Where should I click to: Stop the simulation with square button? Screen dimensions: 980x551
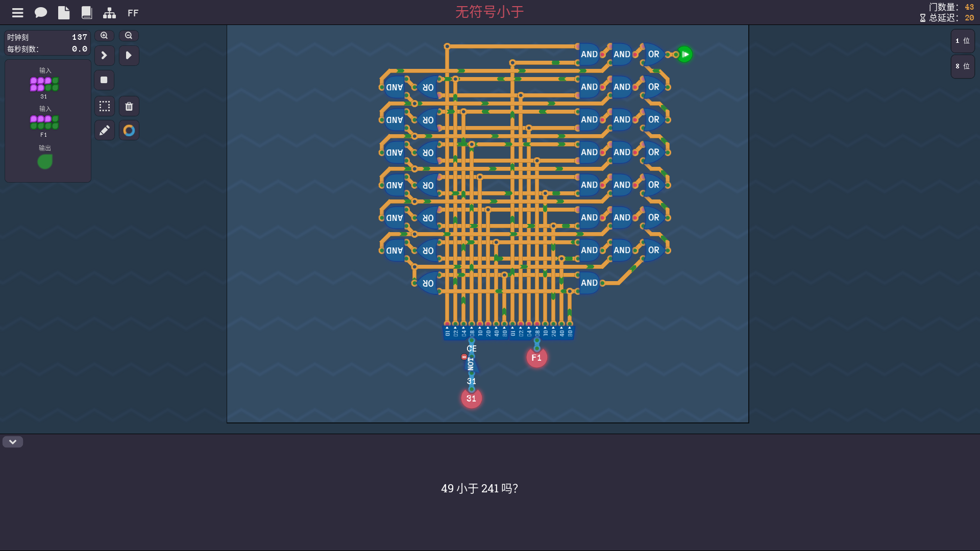(104, 80)
